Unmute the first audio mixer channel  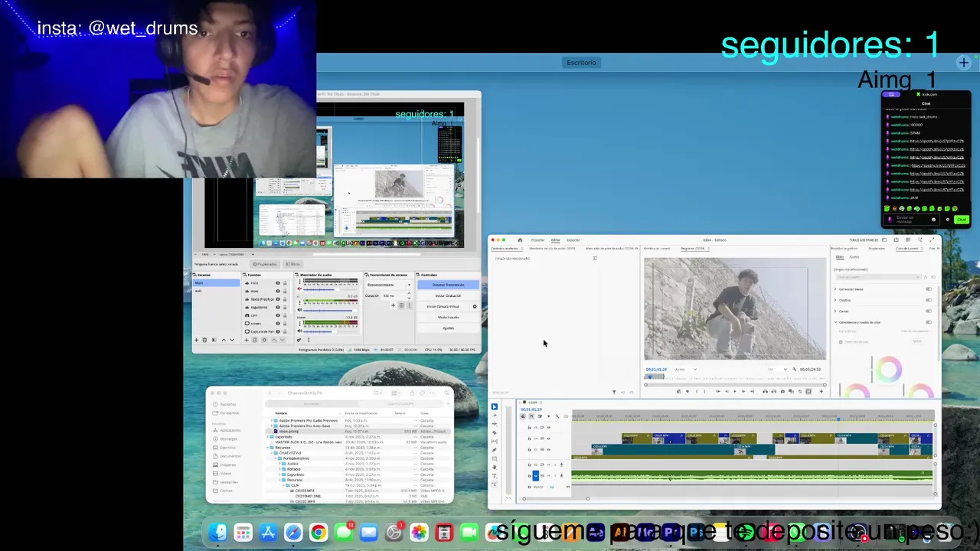[x=299, y=289]
